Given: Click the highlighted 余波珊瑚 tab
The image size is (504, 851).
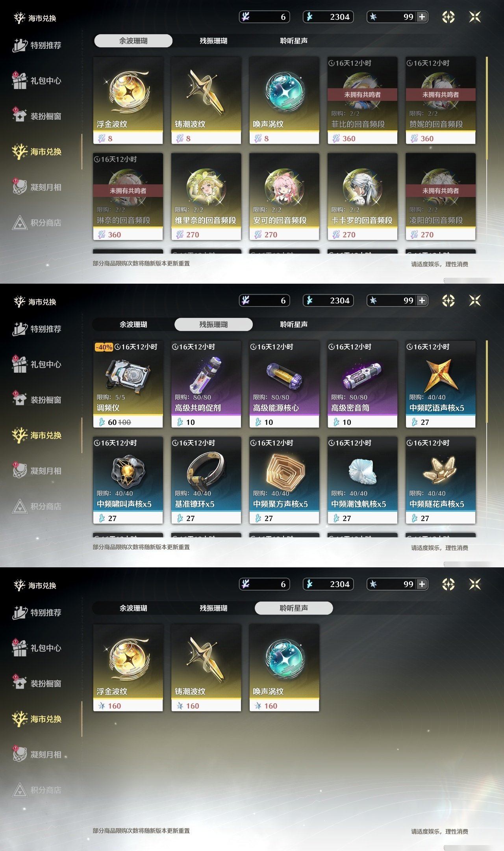Looking at the screenshot, I should (x=133, y=41).
